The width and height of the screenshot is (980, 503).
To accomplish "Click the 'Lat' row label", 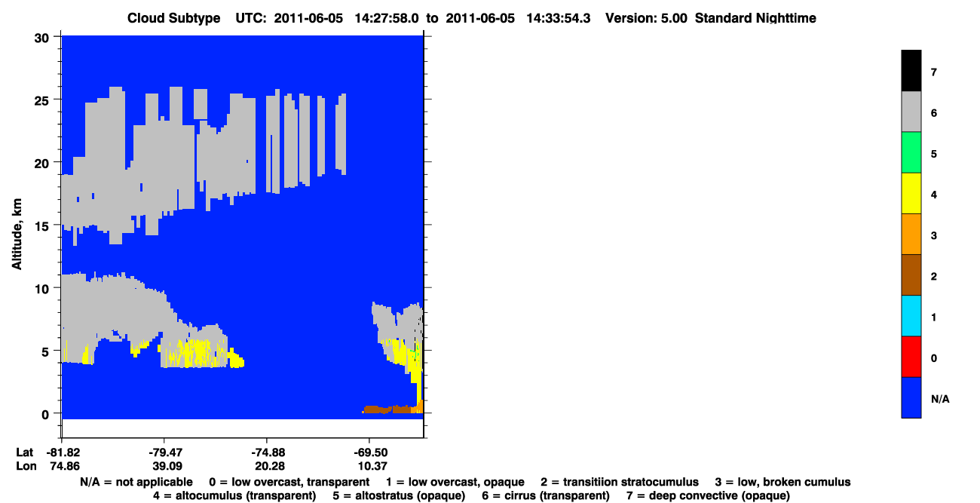I will click(x=25, y=452).
